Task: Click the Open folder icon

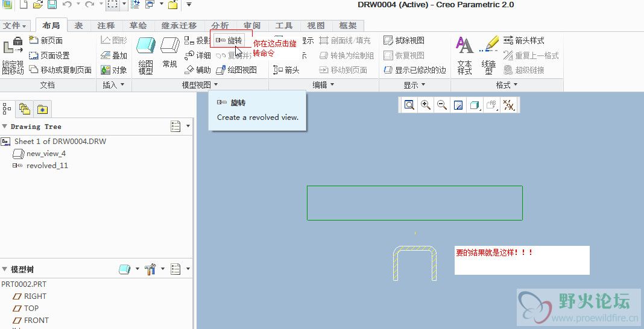Action: click(38, 5)
